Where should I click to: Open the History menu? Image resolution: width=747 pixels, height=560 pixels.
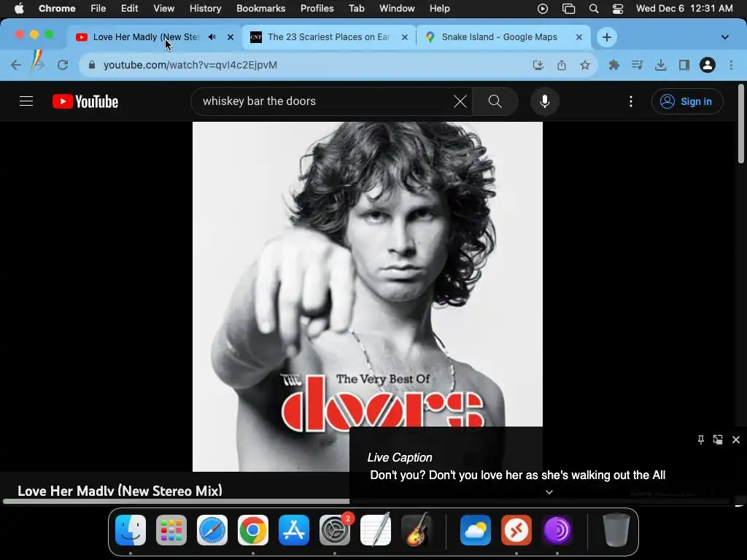click(x=205, y=9)
